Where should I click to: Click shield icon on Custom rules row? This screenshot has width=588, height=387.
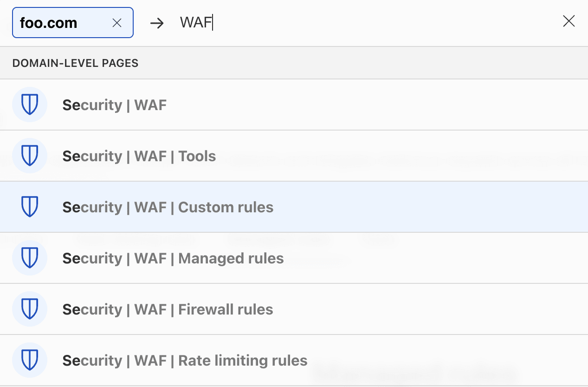tap(30, 207)
